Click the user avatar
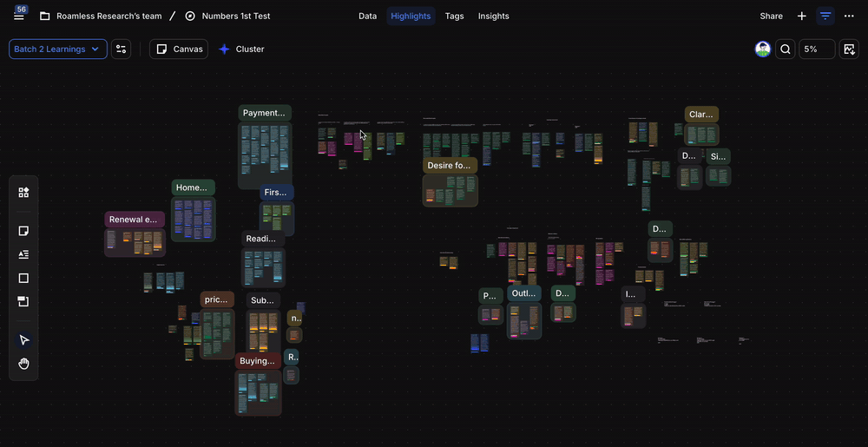The height and width of the screenshot is (447, 868). coord(763,49)
